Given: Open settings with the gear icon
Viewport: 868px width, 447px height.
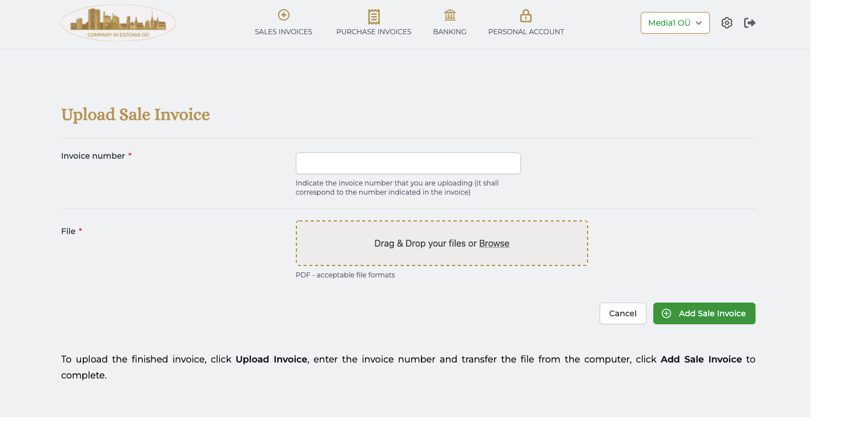Looking at the screenshot, I should click(x=726, y=22).
